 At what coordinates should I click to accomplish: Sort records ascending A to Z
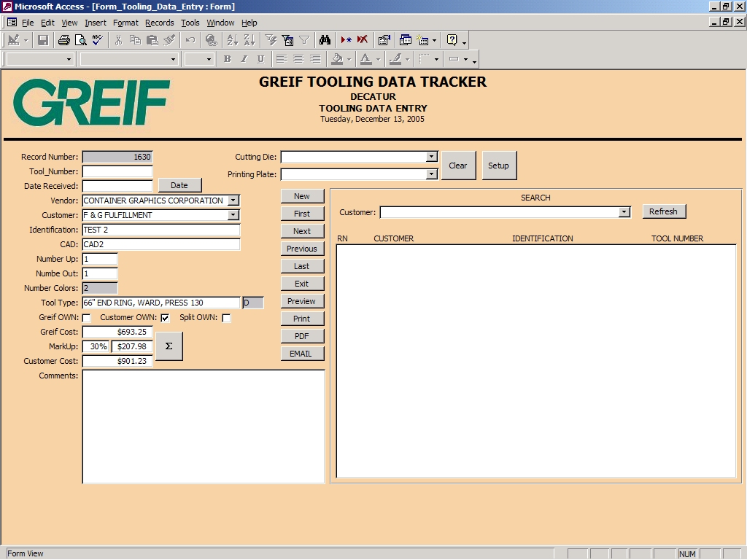232,41
